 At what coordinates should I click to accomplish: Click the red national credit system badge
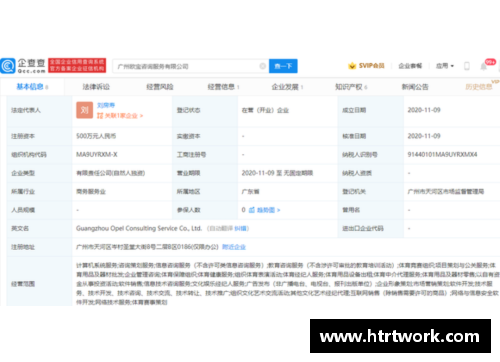pos(77,65)
